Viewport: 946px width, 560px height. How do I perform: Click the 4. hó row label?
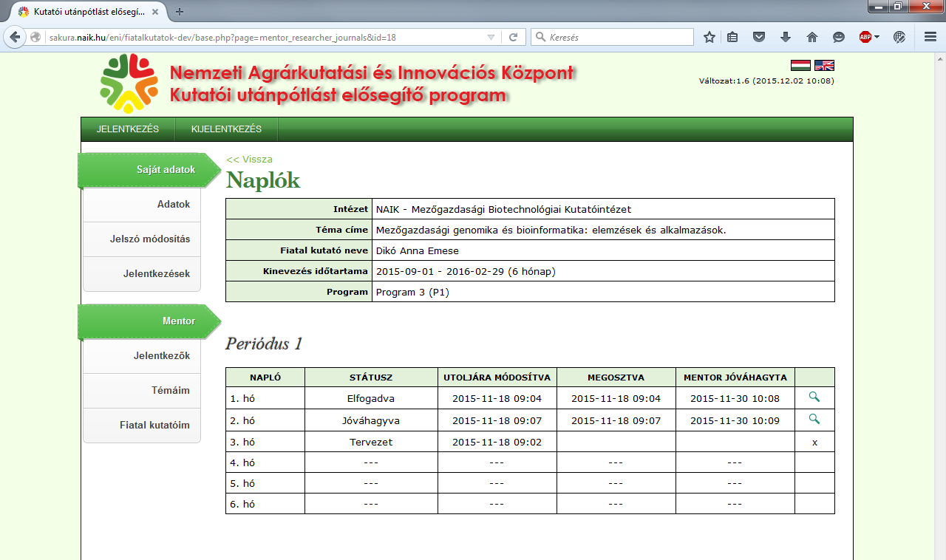[x=242, y=463]
